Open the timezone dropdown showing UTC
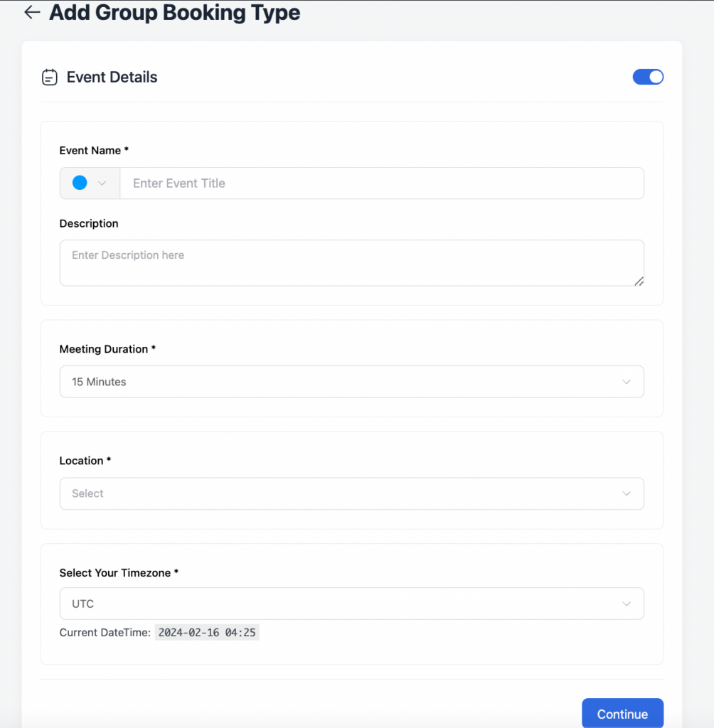 tap(351, 603)
